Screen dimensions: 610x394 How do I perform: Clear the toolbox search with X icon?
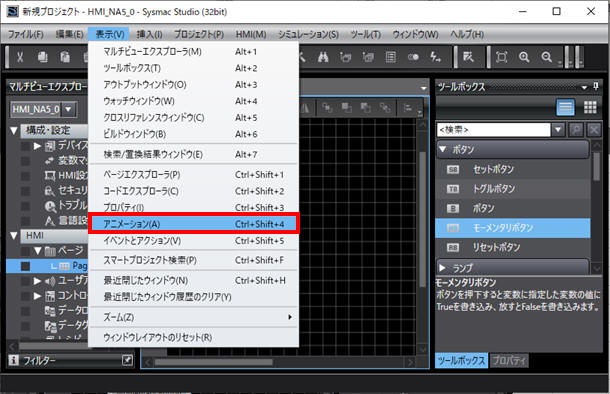point(594,130)
